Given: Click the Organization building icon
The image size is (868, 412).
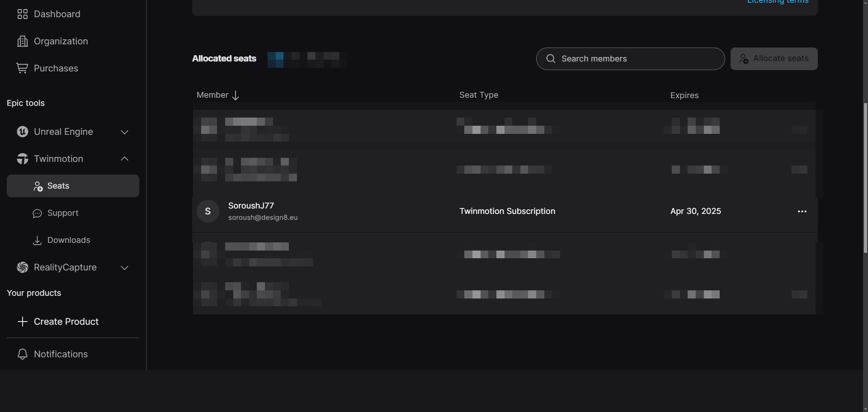Looking at the screenshot, I should point(23,41).
